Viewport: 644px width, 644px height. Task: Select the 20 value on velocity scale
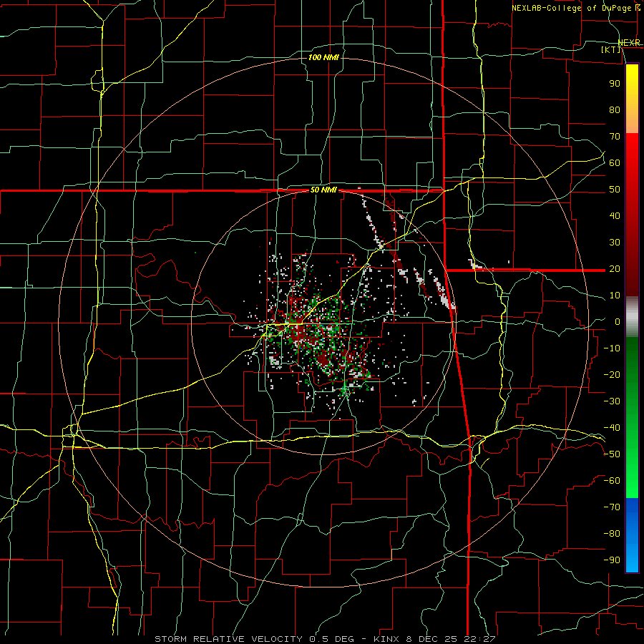pyautogui.click(x=615, y=268)
